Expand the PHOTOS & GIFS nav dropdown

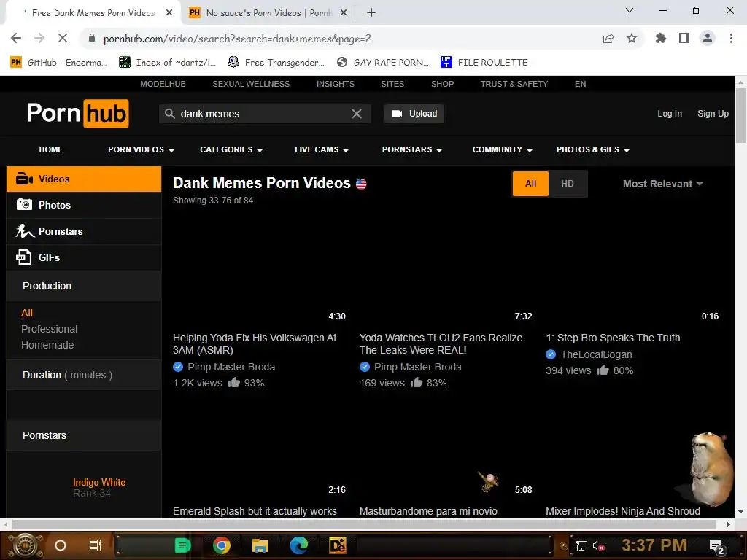(x=593, y=149)
